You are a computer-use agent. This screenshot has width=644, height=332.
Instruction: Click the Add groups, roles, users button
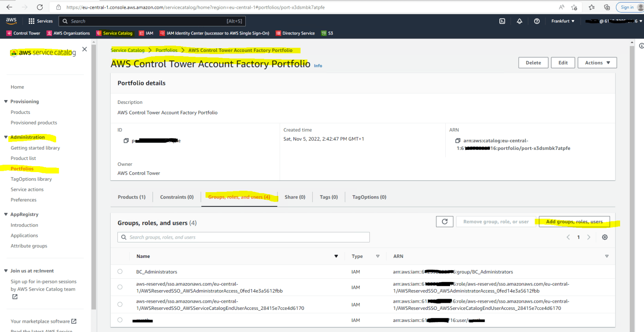pyautogui.click(x=574, y=221)
